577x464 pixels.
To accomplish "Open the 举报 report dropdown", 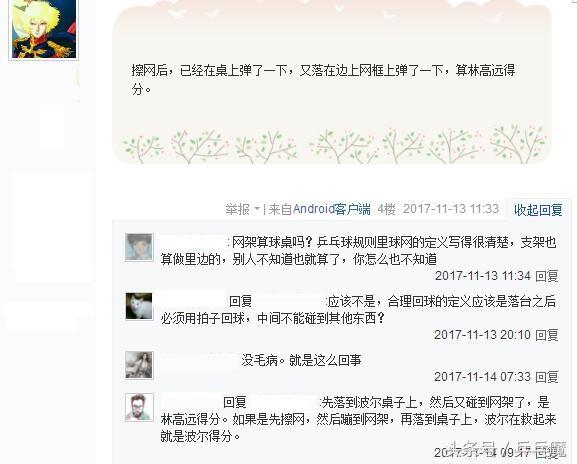I will pyautogui.click(x=237, y=209).
